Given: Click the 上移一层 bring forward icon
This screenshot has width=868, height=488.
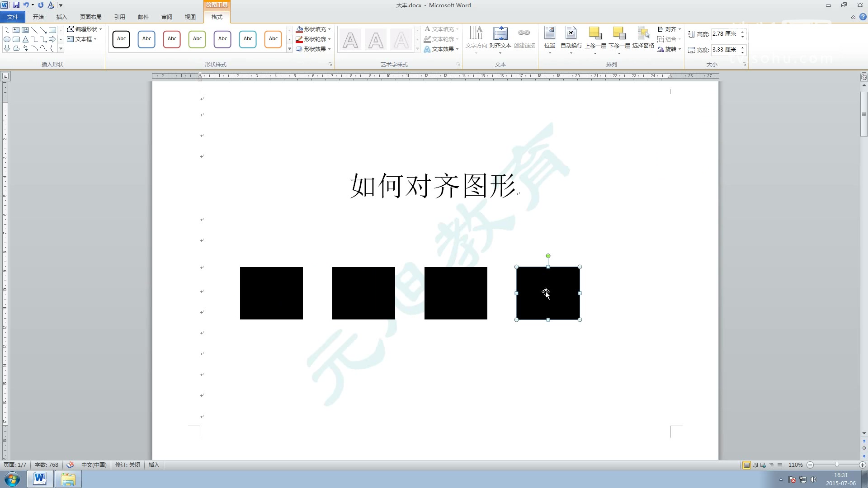Looking at the screenshot, I should coord(595,33).
